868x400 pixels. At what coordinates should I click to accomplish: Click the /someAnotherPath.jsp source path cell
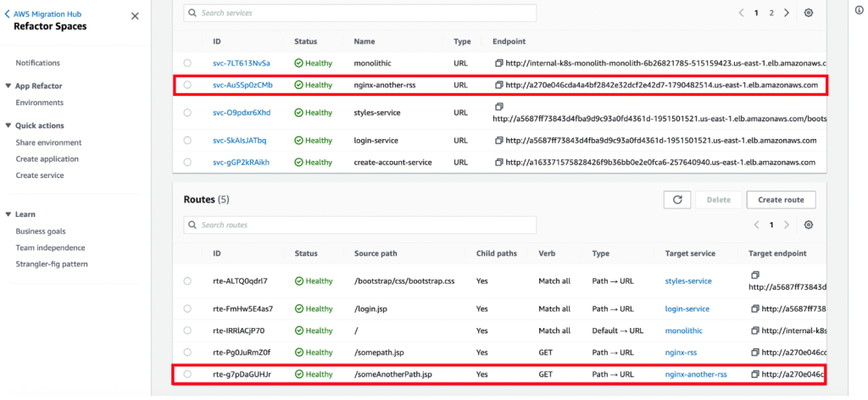point(393,374)
